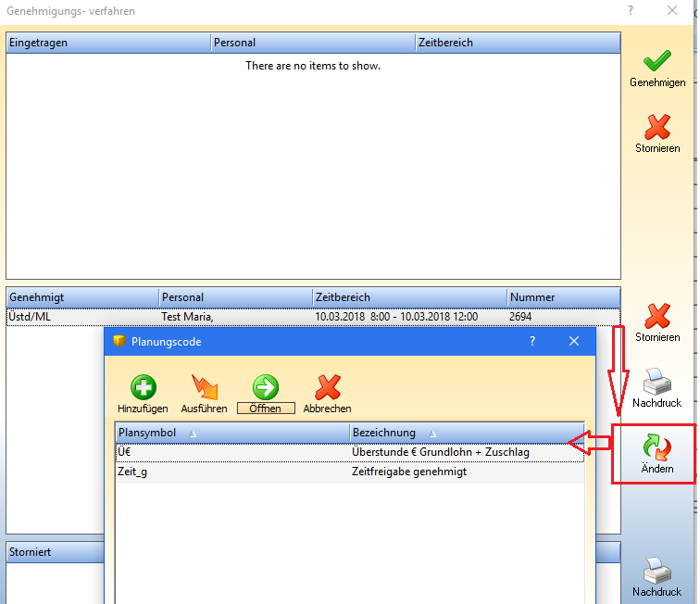Cancel with the Abbrechen red X icon

[x=327, y=387]
